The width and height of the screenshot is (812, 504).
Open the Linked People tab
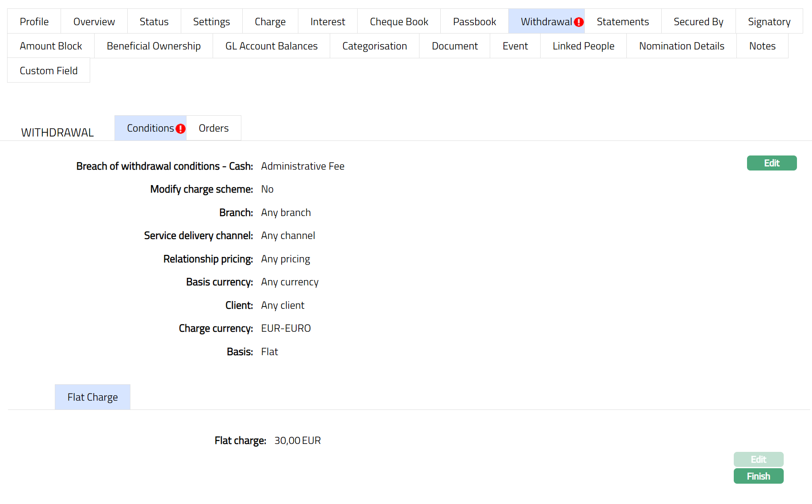click(x=583, y=46)
